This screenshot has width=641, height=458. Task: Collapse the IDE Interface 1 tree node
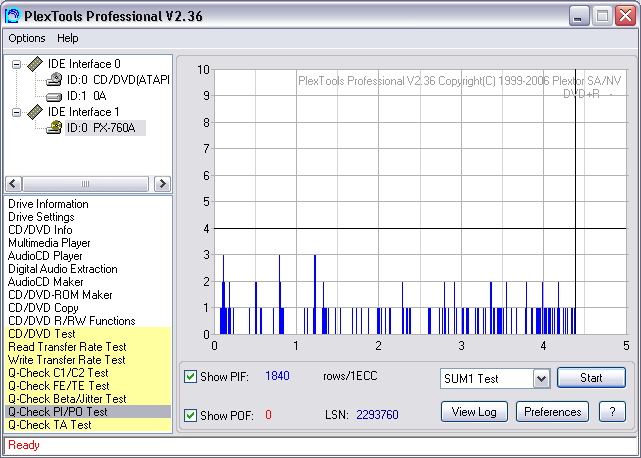click(16, 112)
